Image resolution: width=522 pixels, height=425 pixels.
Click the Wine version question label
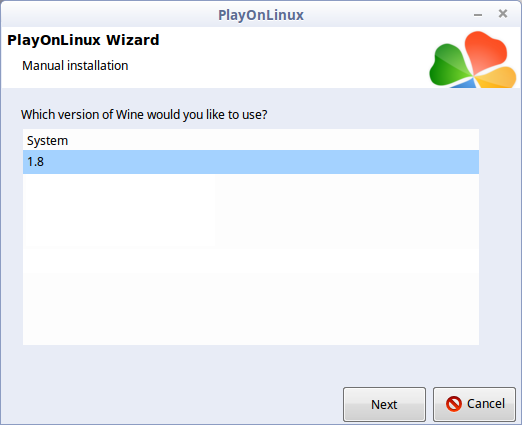point(144,115)
